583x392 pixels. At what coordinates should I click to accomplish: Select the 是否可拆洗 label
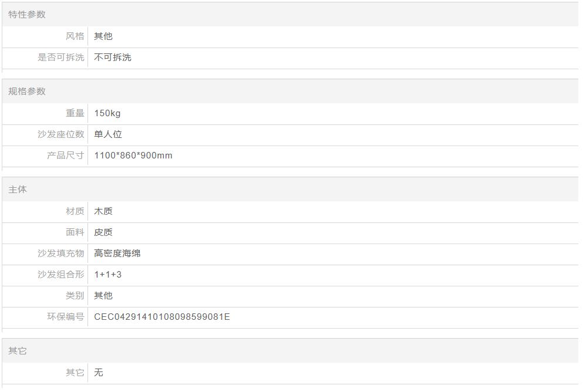tap(61, 58)
